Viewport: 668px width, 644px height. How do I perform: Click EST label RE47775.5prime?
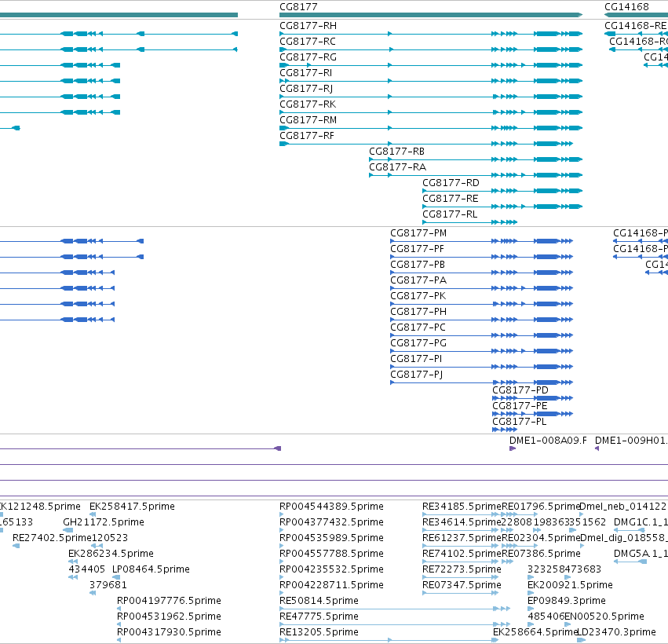point(319,617)
